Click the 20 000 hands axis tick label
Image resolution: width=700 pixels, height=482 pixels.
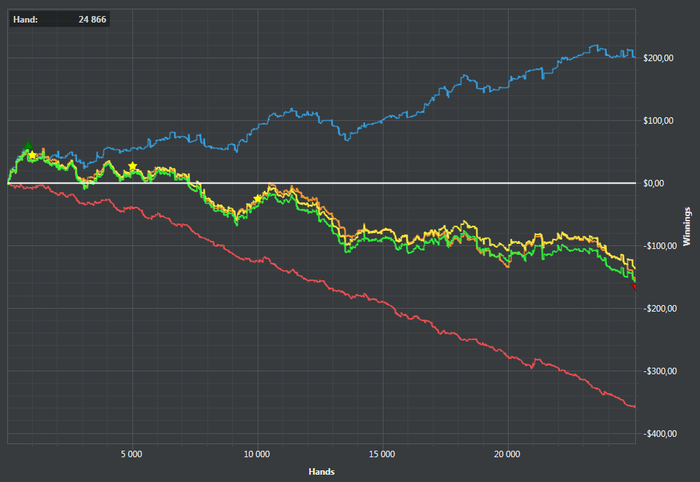pos(507,454)
